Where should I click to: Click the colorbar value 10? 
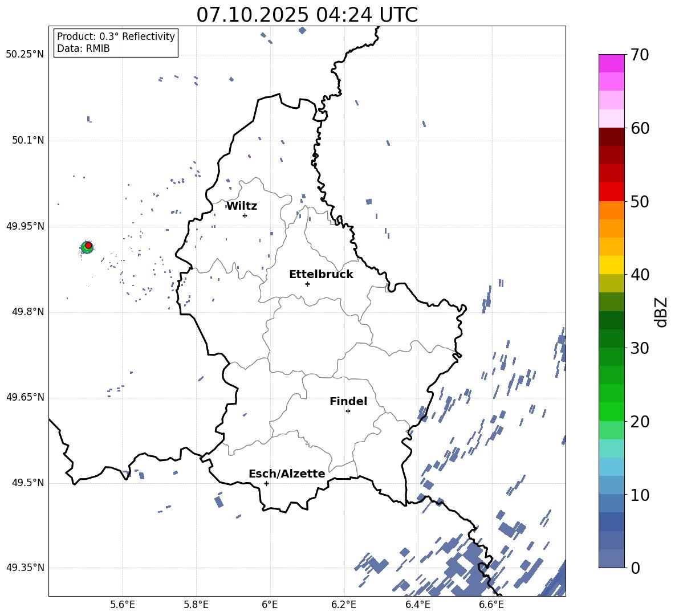[640, 495]
